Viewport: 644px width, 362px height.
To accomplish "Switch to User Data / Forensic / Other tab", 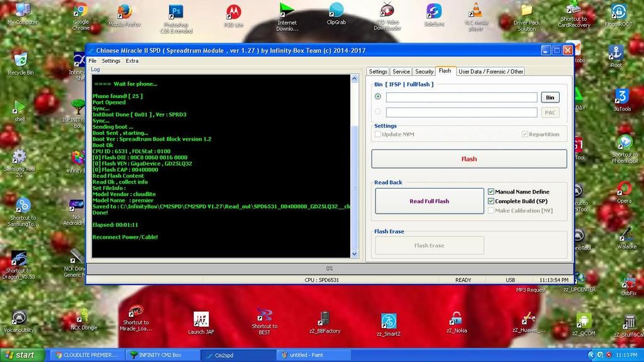I will (x=491, y=72).
